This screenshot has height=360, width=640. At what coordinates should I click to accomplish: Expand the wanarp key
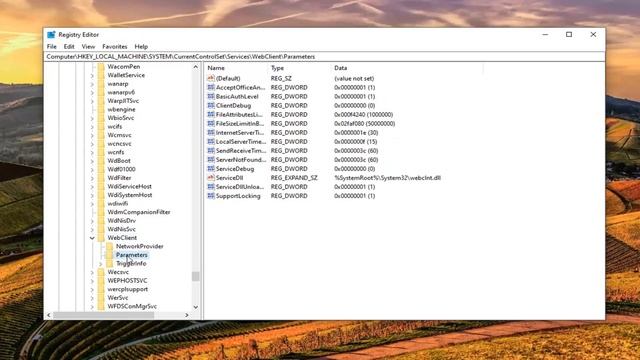point(92,84)
